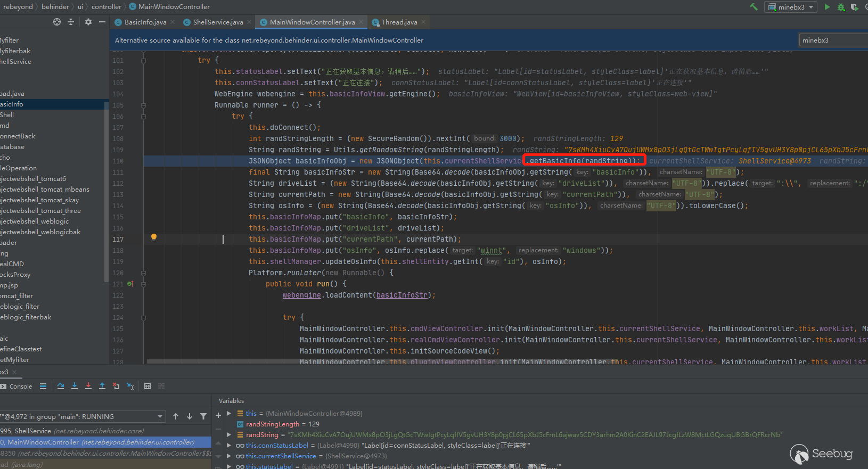The width and height of the screenshot is (868, 469).
Task: Switch to the Thread.java editor tab
Action: [x=399, y=22]
